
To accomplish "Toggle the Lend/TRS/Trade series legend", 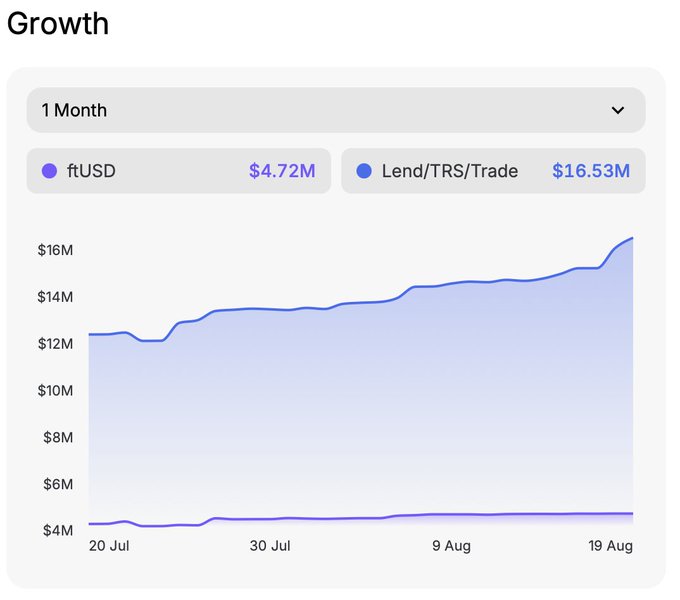I will (494, 171).
